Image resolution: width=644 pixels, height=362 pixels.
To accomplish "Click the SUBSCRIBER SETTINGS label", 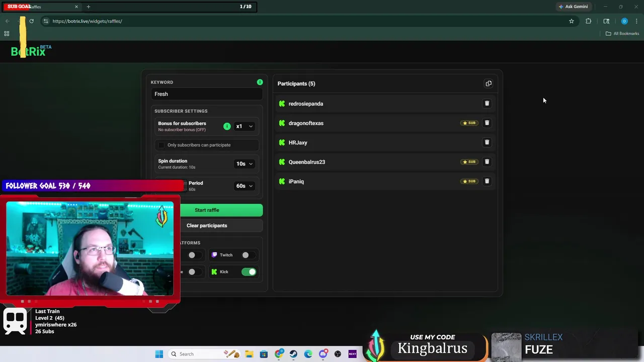I will click(x=181, y=111).
